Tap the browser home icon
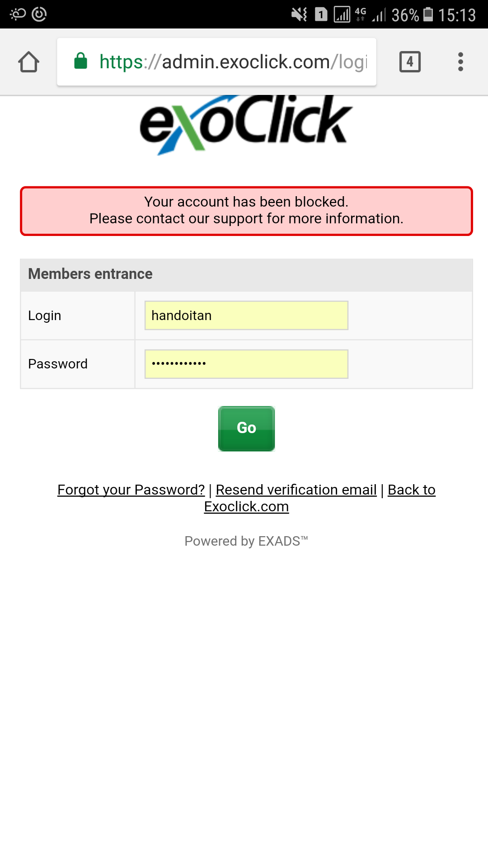The image size is (488, 868). pos(29,62)
